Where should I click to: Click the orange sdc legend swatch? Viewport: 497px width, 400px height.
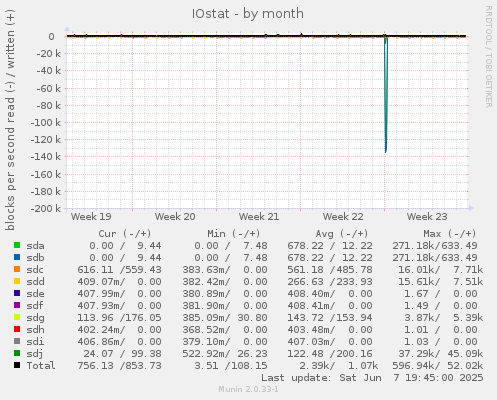click(17, 269)
